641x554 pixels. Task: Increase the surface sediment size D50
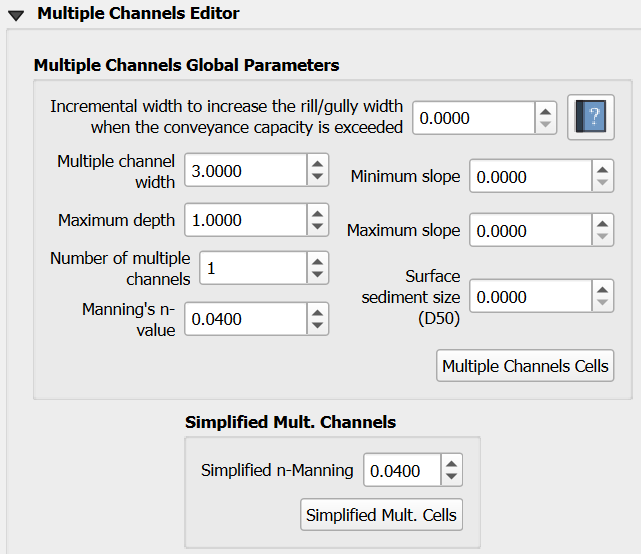pos(602,290)
